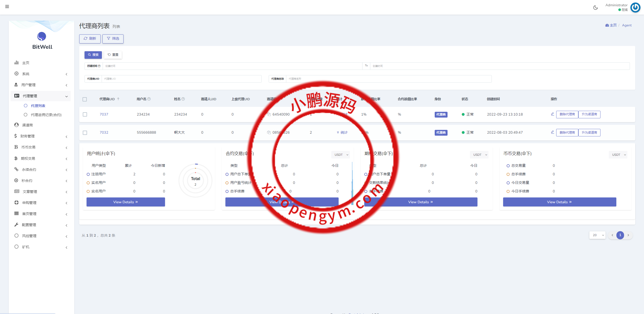This screenshot has height=314, width=644.
Task: Click View Details under 用户统计 panel
Action: pos(126,202)
